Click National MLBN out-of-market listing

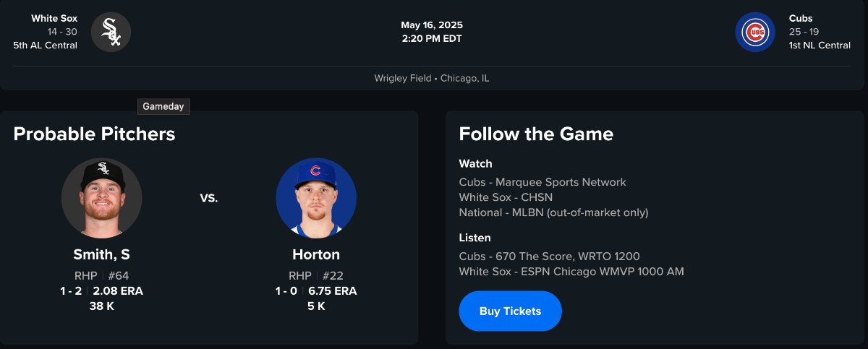pos(553,212)
